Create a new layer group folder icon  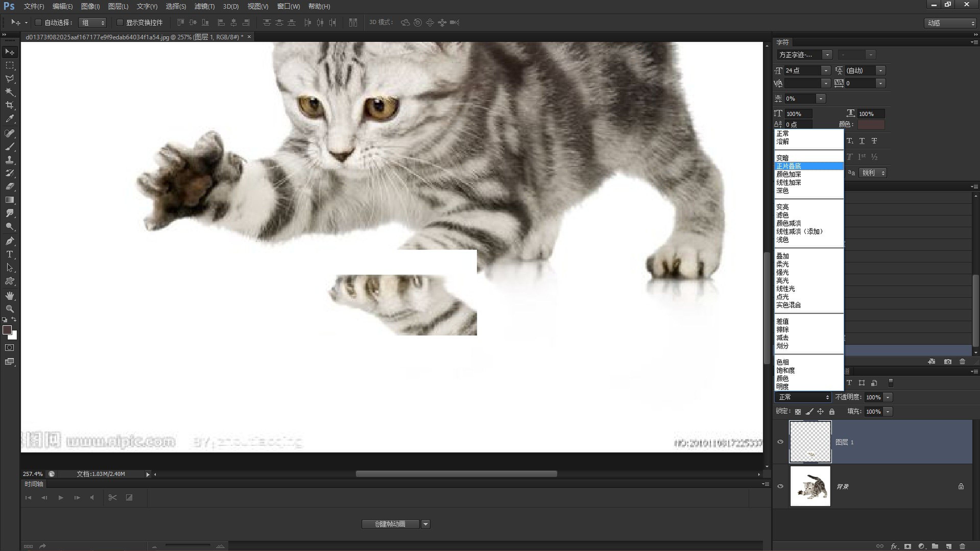pyautogui.click(x=935, y=546)
